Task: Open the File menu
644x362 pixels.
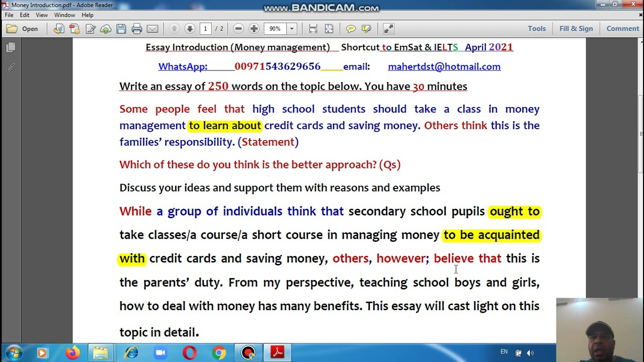Action: (x=9, y=15)
